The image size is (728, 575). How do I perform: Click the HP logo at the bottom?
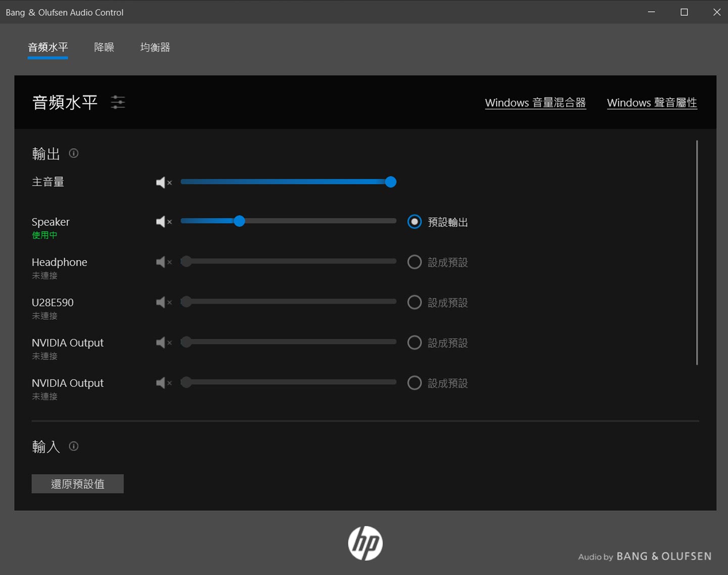point(365,543)
